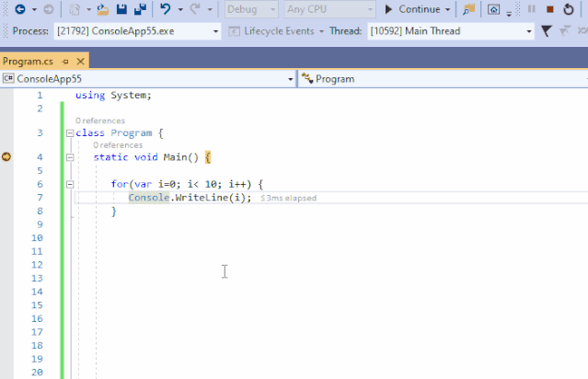588x379 pixels.
Task: Click line number 10 in the margin
Action: [37, 238]
